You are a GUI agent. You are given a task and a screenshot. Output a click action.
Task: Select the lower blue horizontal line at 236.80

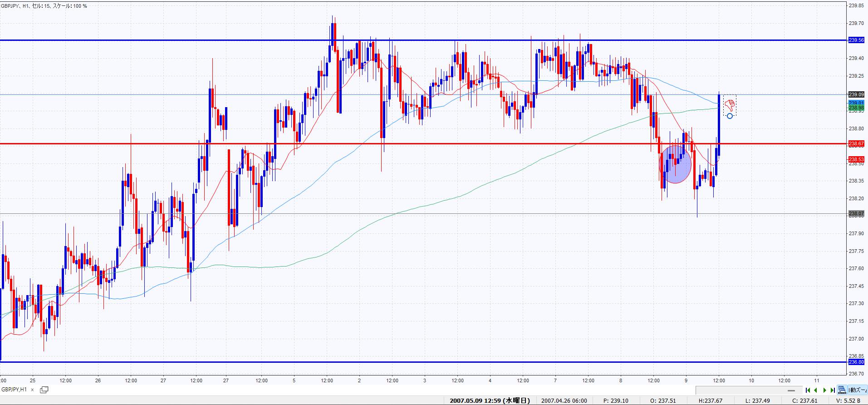423,362
